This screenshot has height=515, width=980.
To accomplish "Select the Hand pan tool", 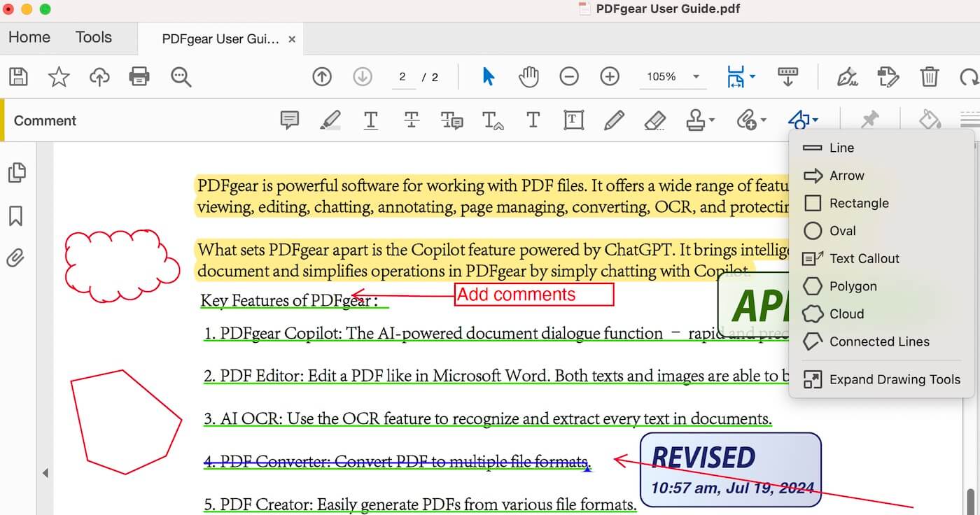I will (x=528, y=77).
